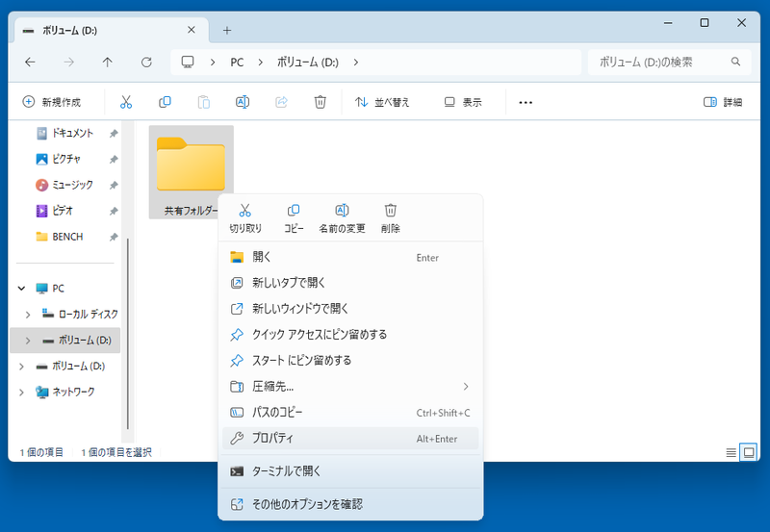770x532 pixels.
Task: Go back with the left arrow
Action: point(30,62)
